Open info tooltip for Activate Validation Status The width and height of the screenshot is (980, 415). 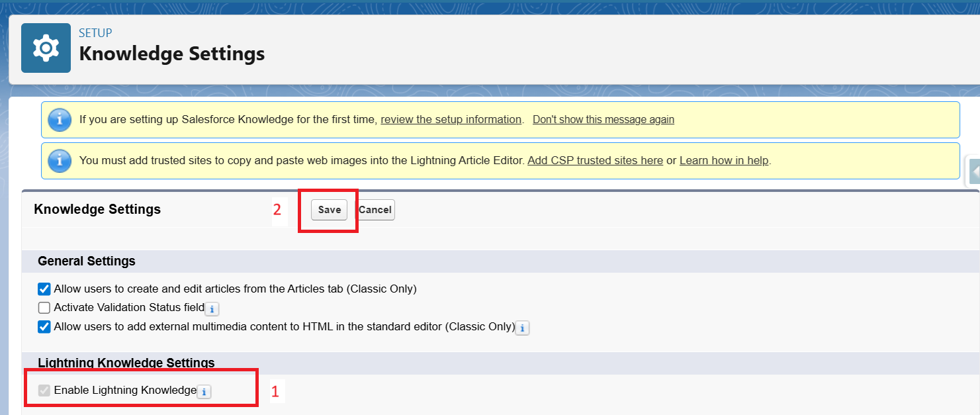pyautogui.click(x=212, y=309)
